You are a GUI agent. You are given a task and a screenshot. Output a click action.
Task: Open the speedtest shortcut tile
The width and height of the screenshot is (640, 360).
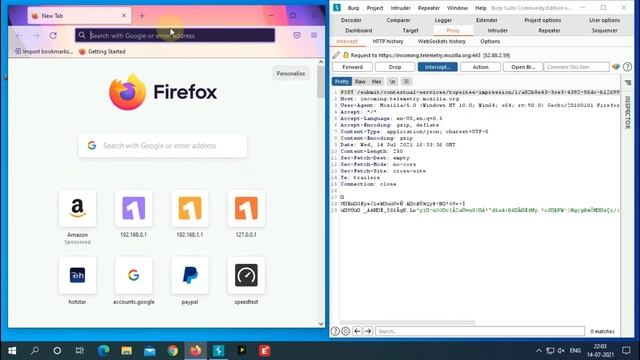[x=246, y=275]
